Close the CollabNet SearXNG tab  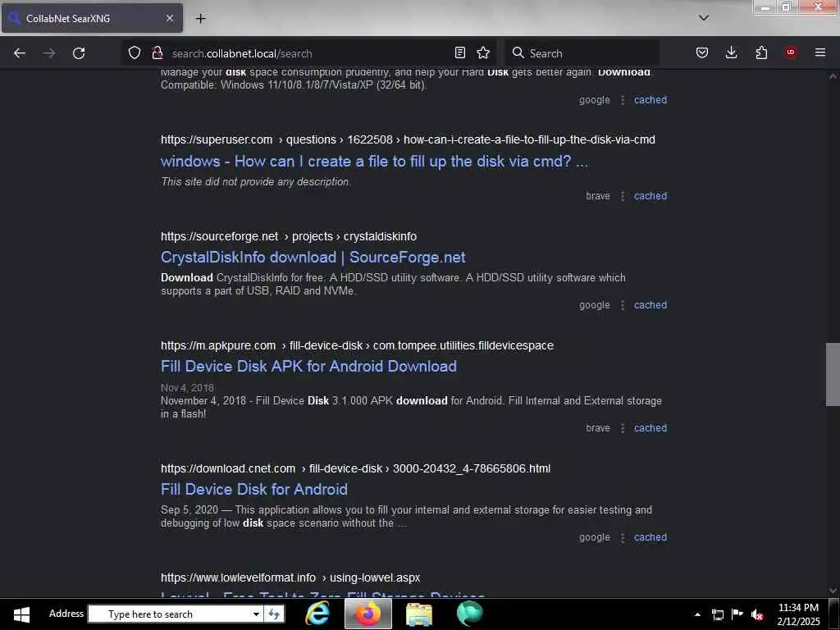tap(170, 18)
